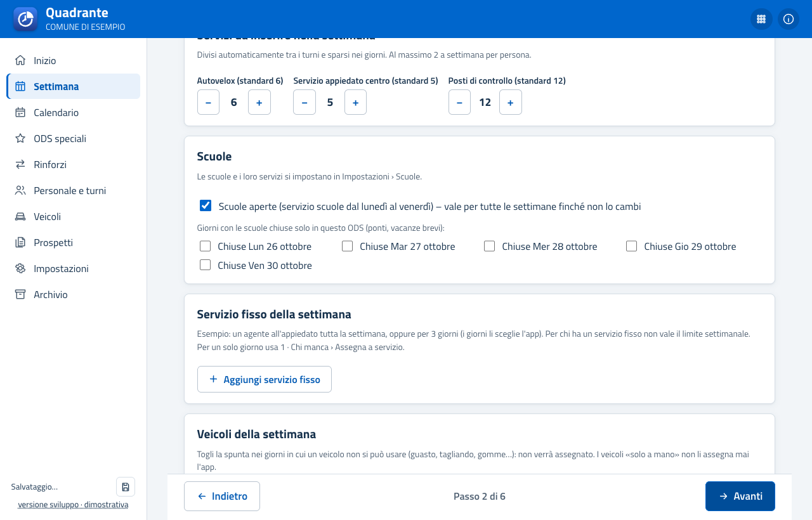812x520 pixels.
Task: Click the swap arrows icon beside Rinforzi
Action: 21,164
